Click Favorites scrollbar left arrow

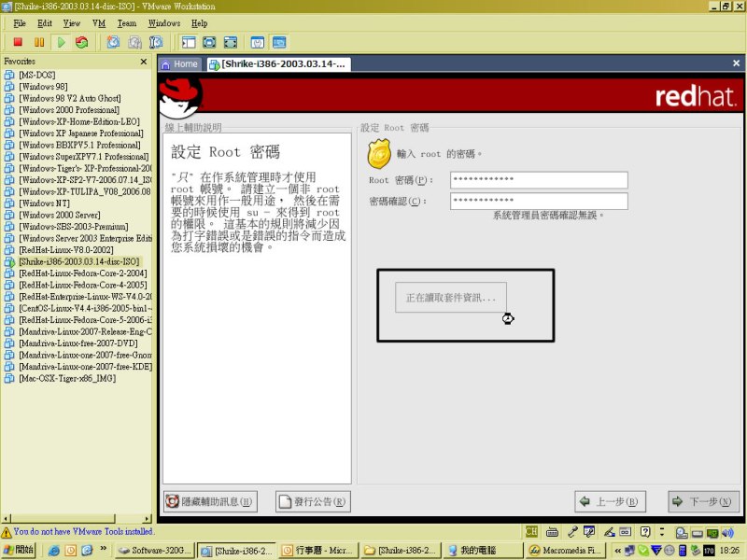[6, 519]
